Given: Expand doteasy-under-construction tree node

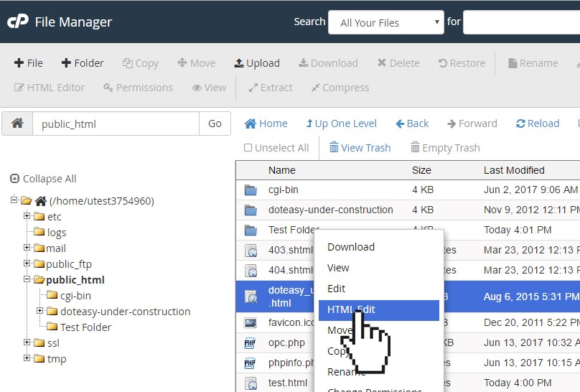Looking at the screenshot, I should 39,311.
